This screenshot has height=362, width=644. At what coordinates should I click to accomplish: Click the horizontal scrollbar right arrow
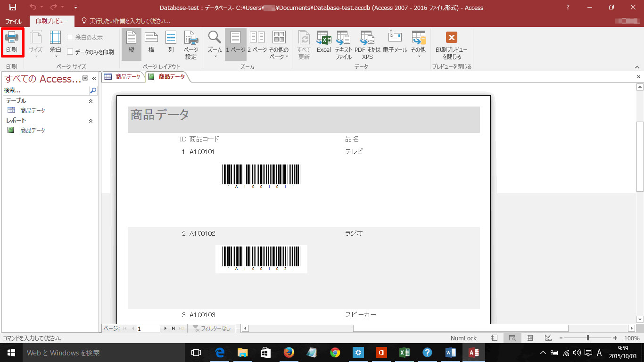tap(632, 329)
